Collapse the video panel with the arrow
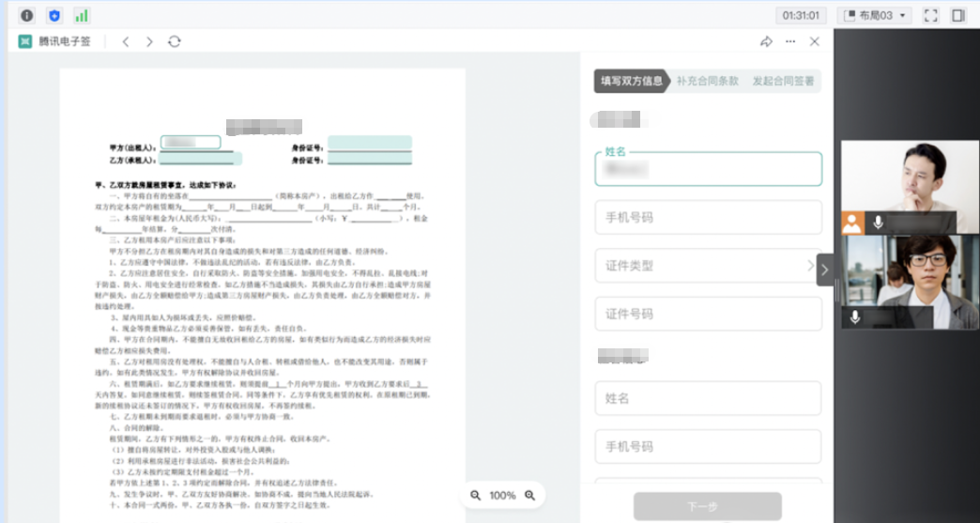The height and width of the screenshot is (523, 980). click(824, 269)
